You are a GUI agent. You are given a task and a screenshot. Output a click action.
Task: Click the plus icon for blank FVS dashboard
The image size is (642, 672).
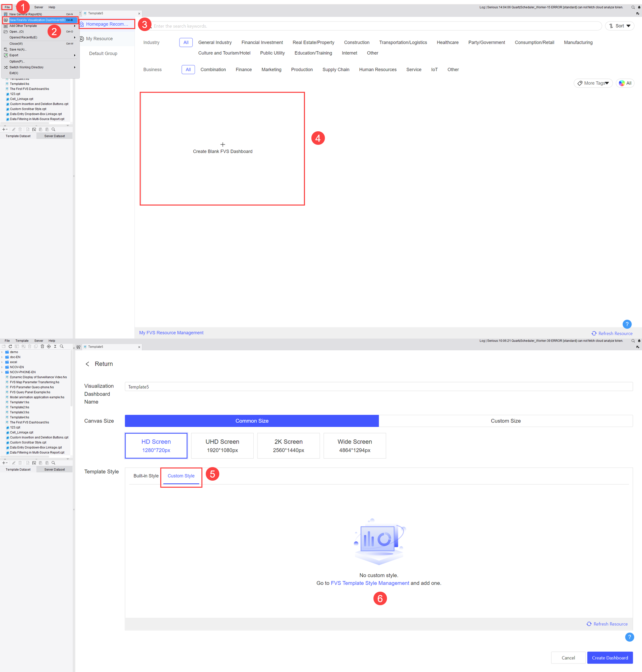point(222,144)
